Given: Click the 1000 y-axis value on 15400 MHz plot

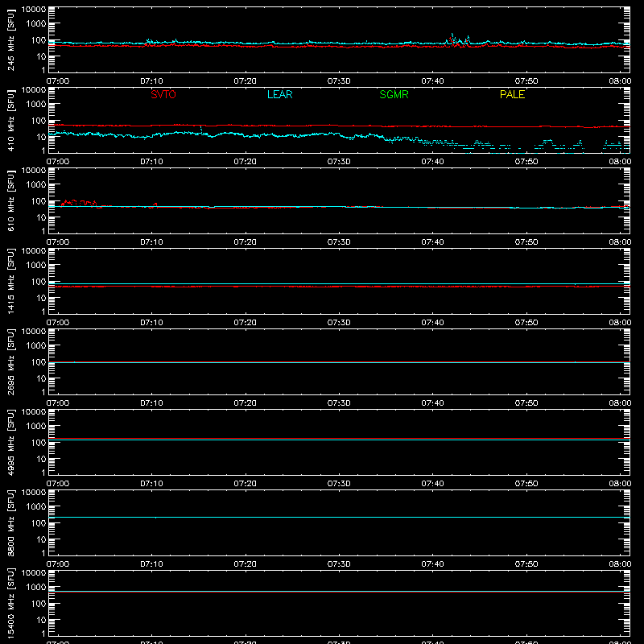Looking at the screenshot, I should tap(36, 588).
